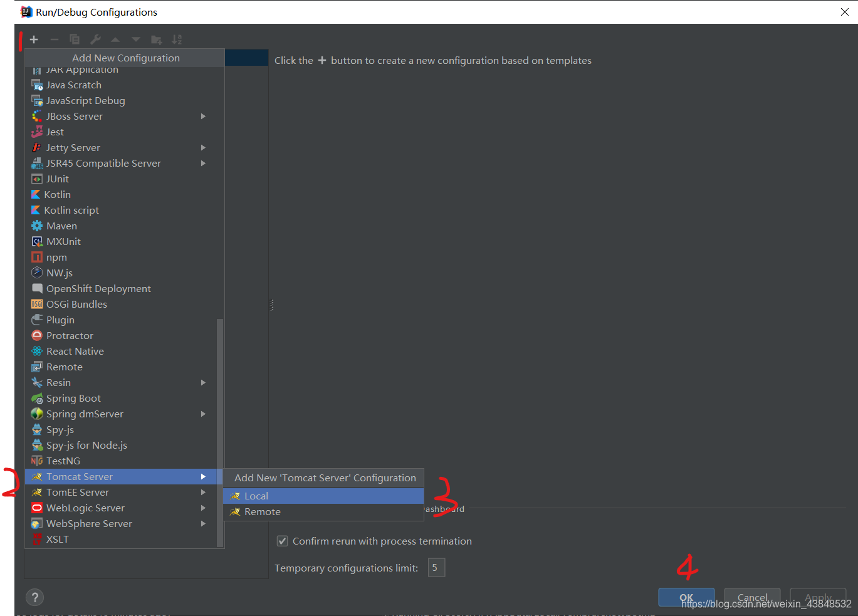Click the Move Up arrow icon

click(115, 39)
